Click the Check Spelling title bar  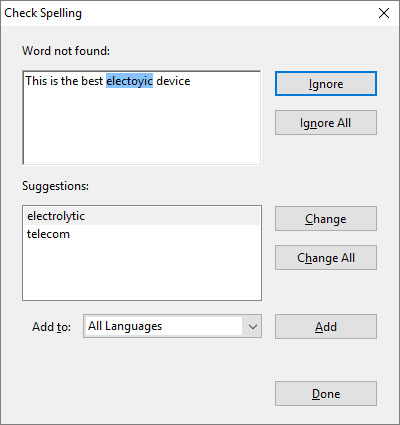tap(187, 13)
